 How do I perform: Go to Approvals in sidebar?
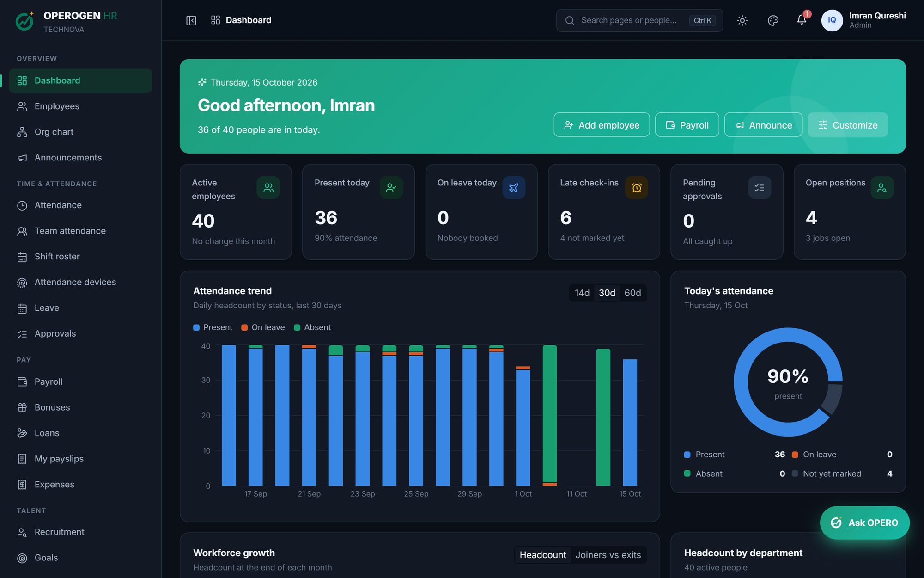tap(80, 334)
